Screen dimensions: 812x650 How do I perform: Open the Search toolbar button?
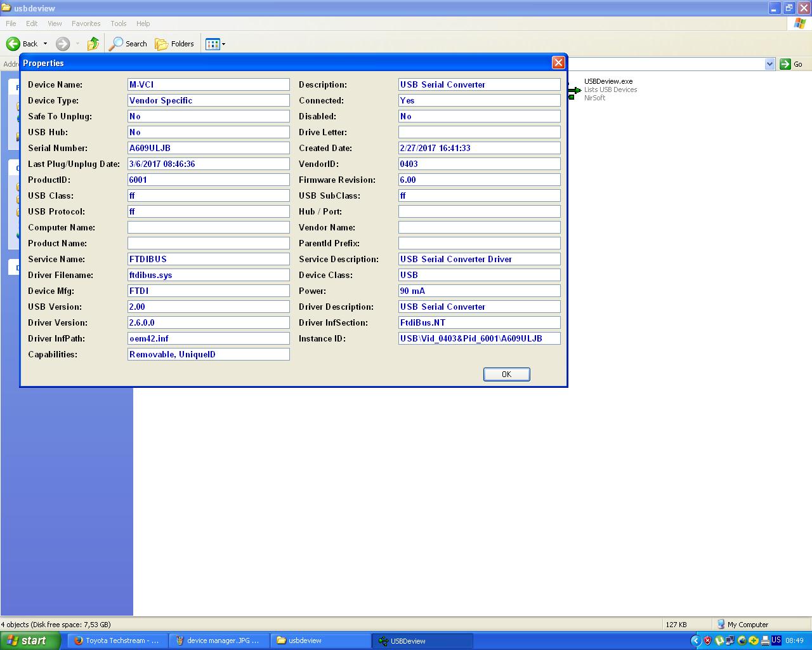128,44
